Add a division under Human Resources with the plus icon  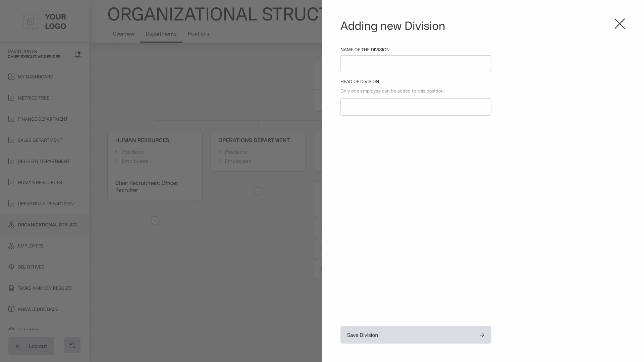[x=155, y=220]
